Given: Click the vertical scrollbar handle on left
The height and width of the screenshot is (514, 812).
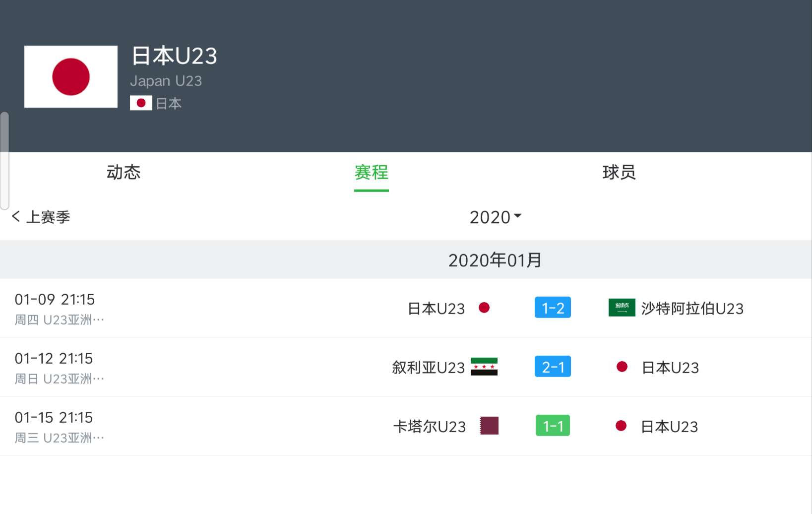Looking at the screenshot, I should (4, 160).
